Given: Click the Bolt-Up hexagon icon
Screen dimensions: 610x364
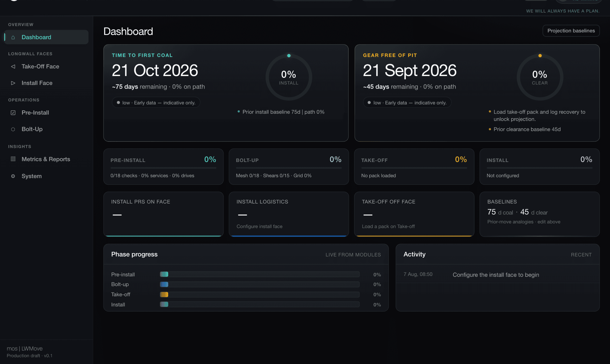Looking at the screenshot, I should [13, 129].
